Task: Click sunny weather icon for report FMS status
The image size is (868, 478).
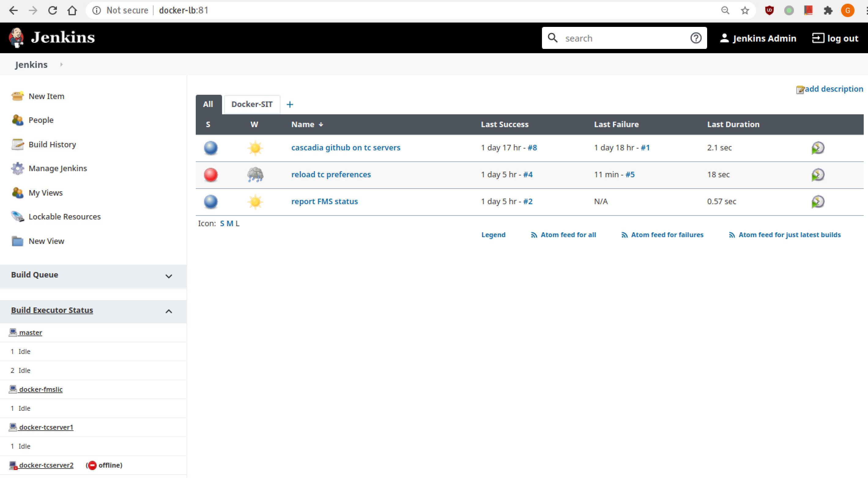Action: pos(255,202)
